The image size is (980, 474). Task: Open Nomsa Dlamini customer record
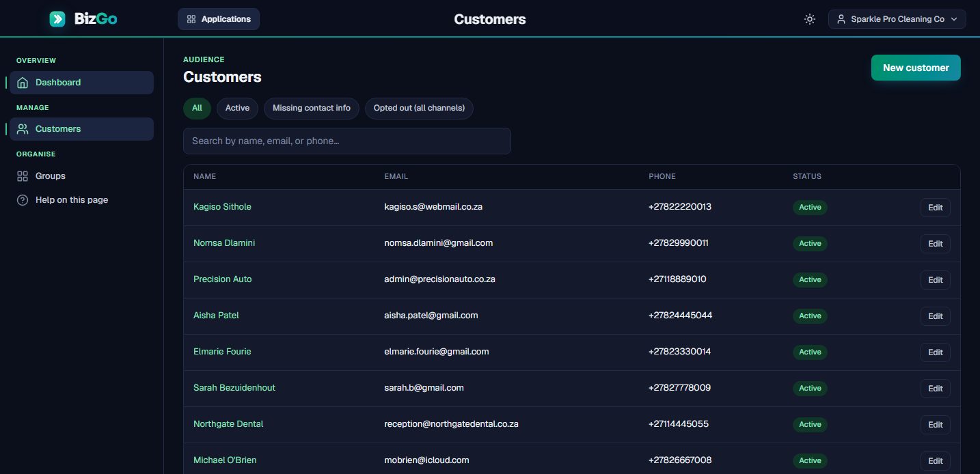coord(224,243)
